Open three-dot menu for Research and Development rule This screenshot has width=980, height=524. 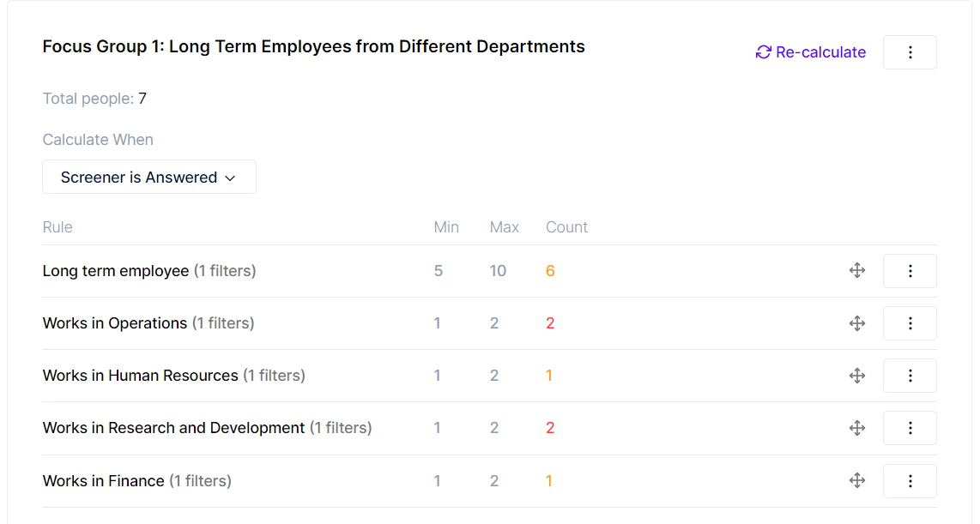pos(910,428)
